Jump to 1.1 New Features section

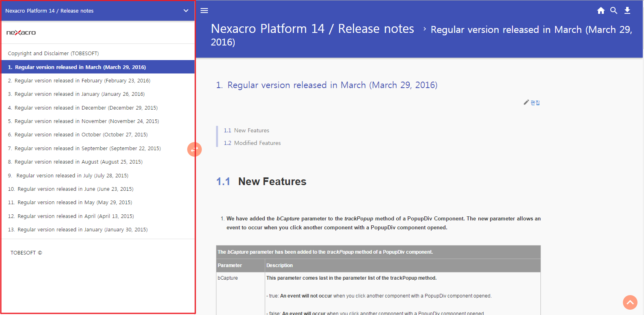(x=246, y=130)
